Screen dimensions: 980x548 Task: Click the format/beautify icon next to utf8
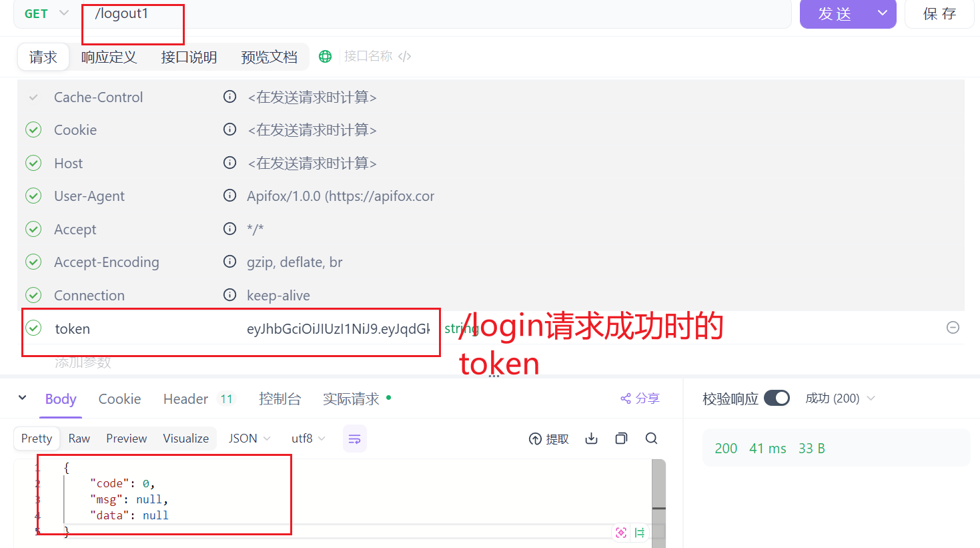tap(354, 439)
